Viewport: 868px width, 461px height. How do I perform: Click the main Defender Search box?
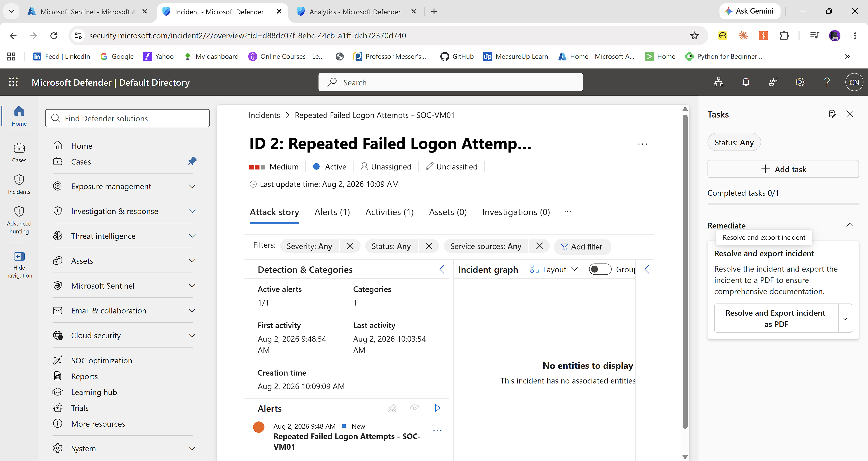tap(451, 82)
